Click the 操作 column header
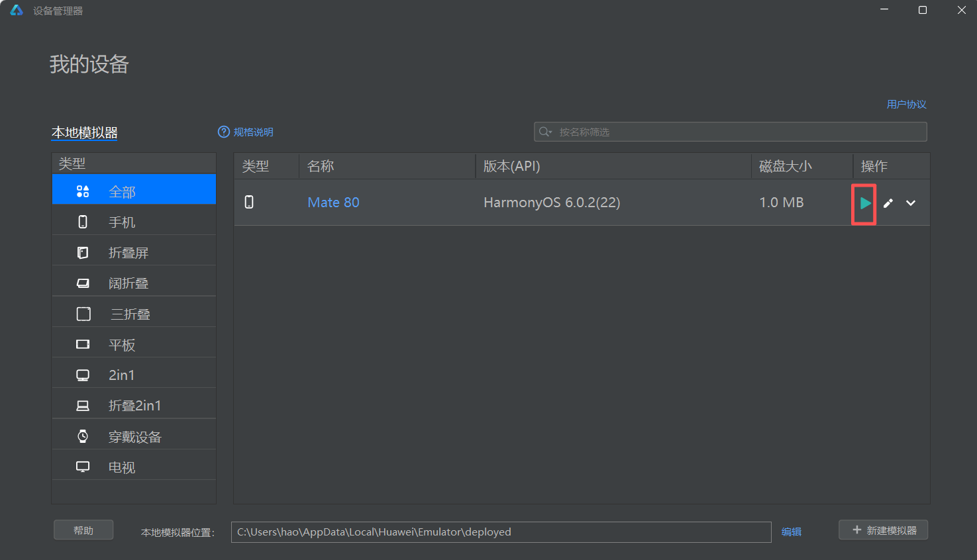Image resolution: width=977 pixels, height=560 pixels. point(891,166)
